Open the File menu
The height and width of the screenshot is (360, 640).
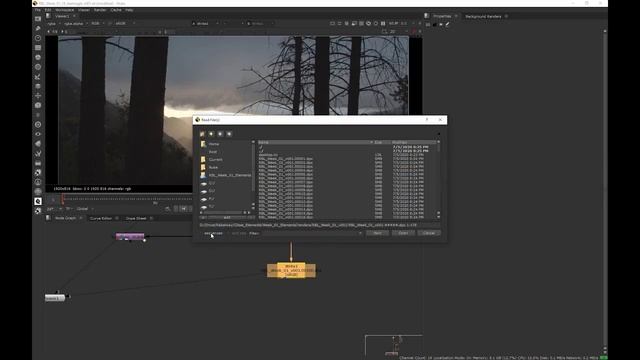point(38,10)
